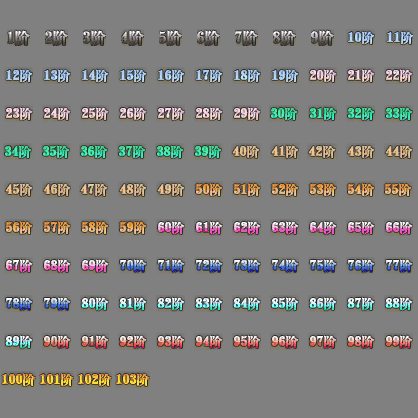Click the 45阶 label

pyautogui.click(x=18, y=190)
